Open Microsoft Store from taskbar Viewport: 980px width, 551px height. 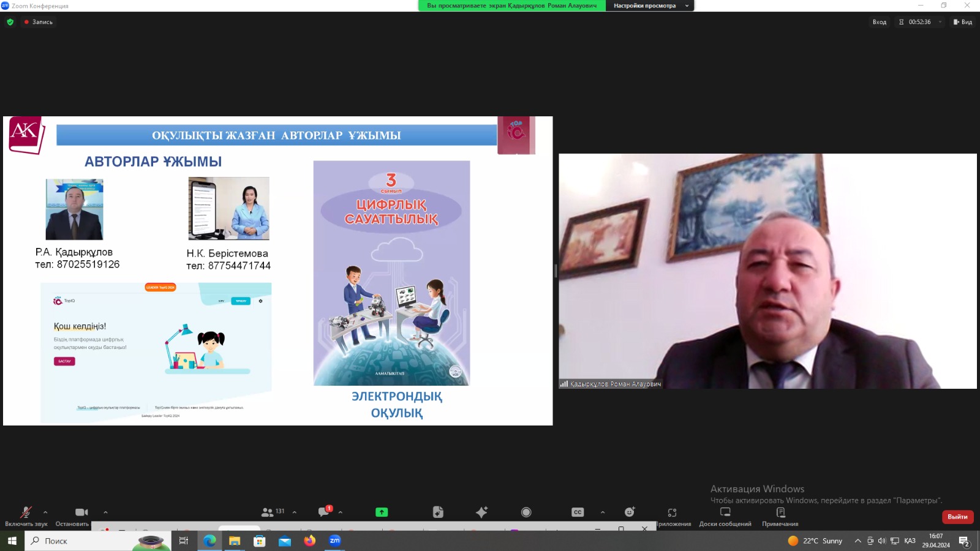click(260, 541)
